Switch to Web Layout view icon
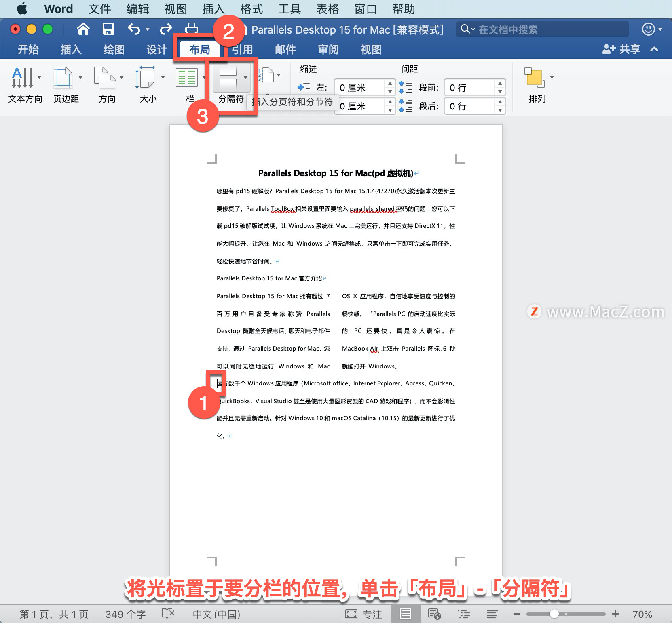672x623 pixels. click(434, 614)
